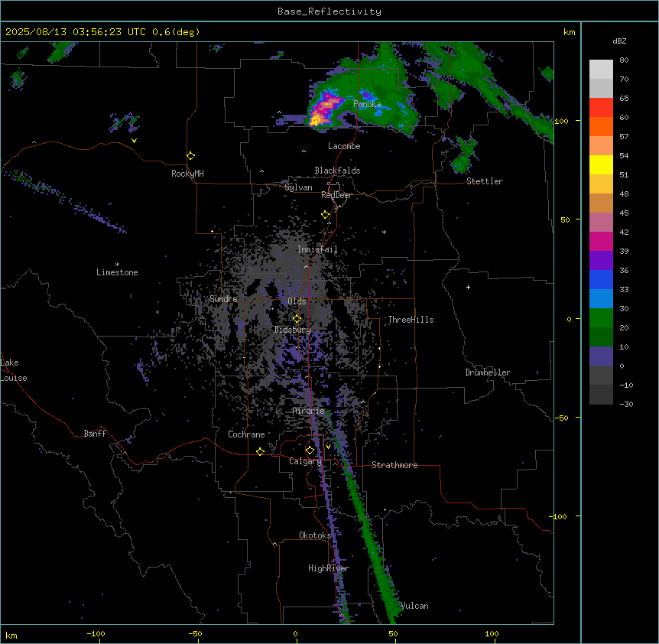659x644 pixels.
Task: Click the Didsbury label
Action: pyautogui.click(x=293, y=330)
